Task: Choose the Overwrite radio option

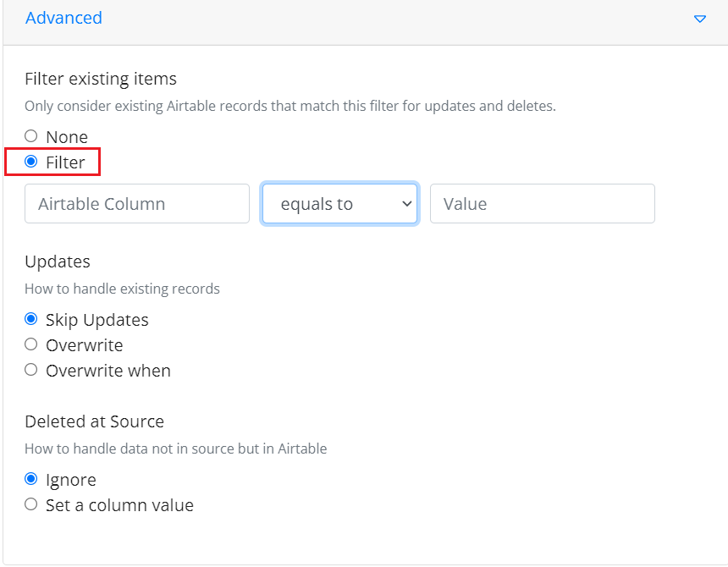Action: (x=31, y=344)
